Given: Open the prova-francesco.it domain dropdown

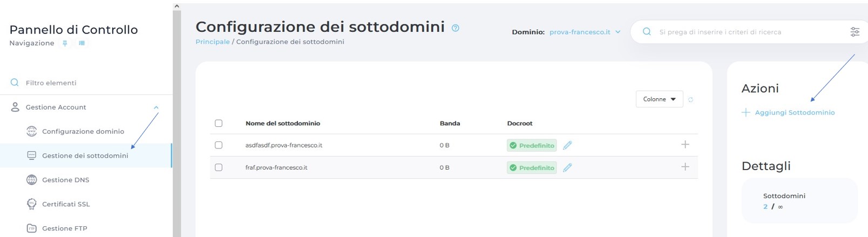Looking at the screenshot, I should click(585, 32).
